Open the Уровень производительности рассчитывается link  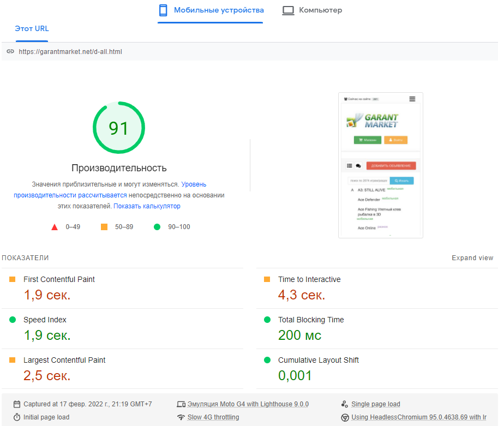tap(70, 195)
